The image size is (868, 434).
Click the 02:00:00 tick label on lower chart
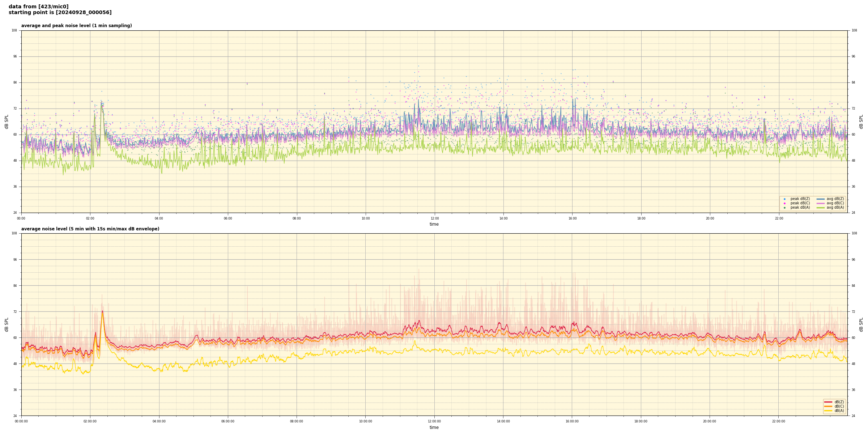click(x=90, y=421)
